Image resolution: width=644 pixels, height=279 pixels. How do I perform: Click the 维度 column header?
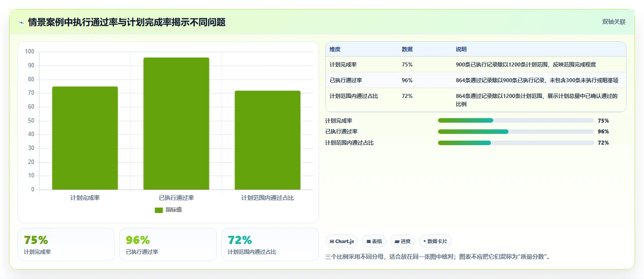335,49
